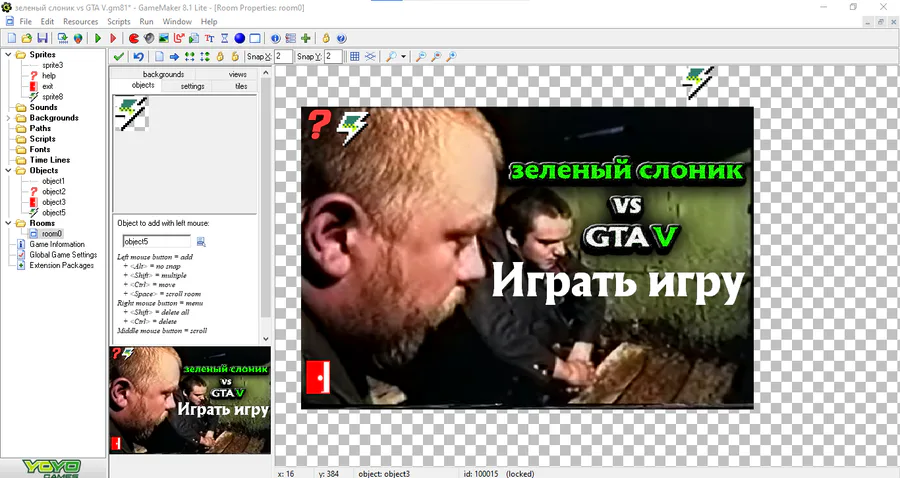This screenshot has height=478, width=900.
Task: Undo last room change
Action: (138, 56)
